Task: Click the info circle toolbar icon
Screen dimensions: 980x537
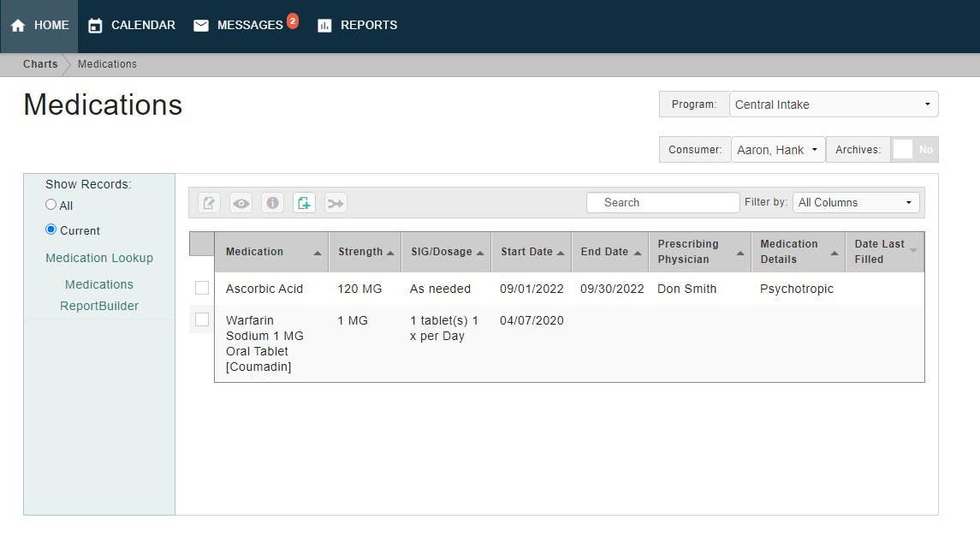Action: [x=272, y=202]
